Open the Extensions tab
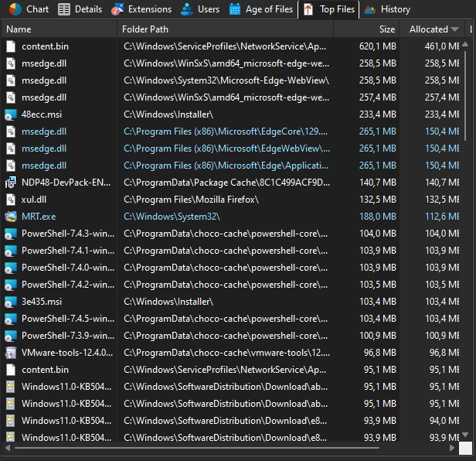The height and width of the screenshot is (461, 476). click(141, 9)
